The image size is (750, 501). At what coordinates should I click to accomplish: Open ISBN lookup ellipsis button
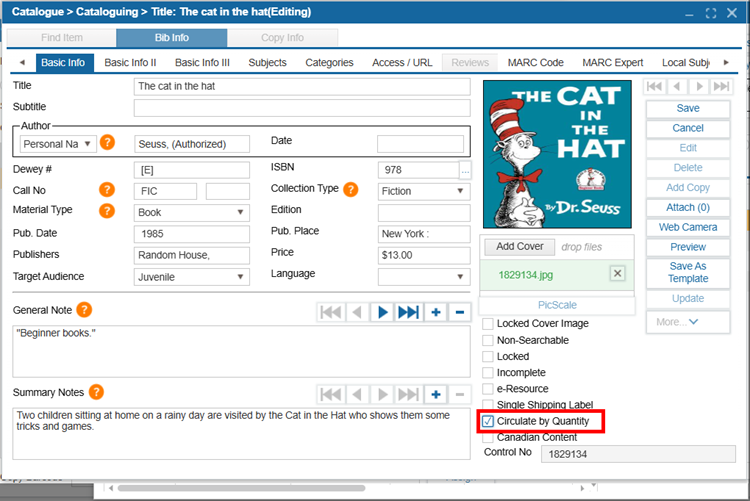click(465, 171)
